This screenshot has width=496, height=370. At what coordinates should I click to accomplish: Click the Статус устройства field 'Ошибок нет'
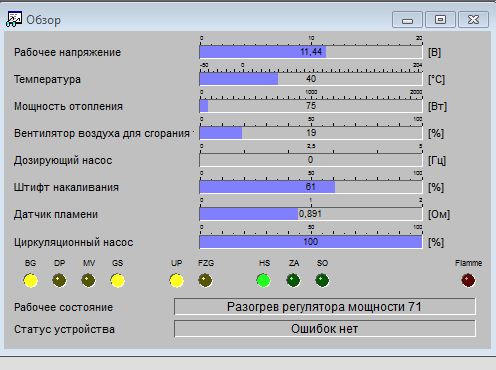pos(325,329)
